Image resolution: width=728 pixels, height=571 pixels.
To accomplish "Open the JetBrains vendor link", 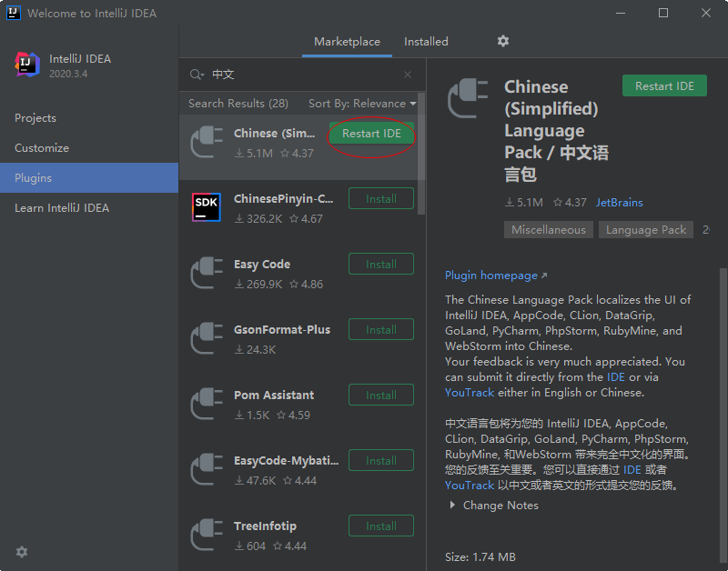I will [620, 203].
